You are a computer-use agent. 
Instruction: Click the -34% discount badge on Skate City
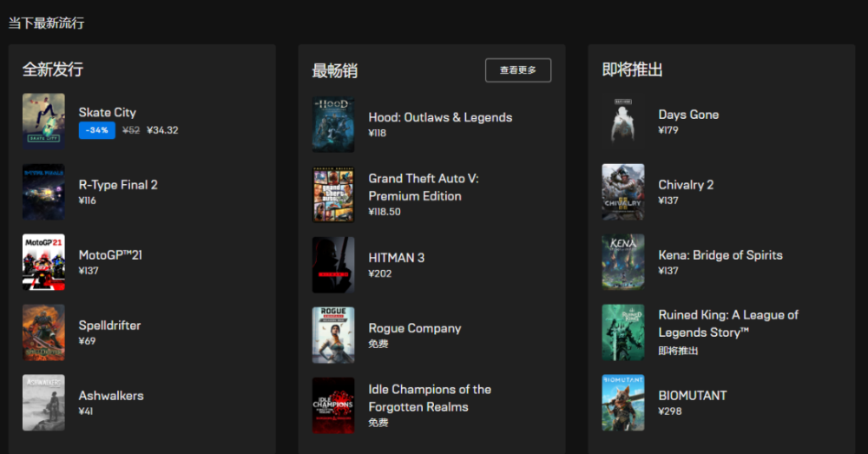tap(97, 130)
